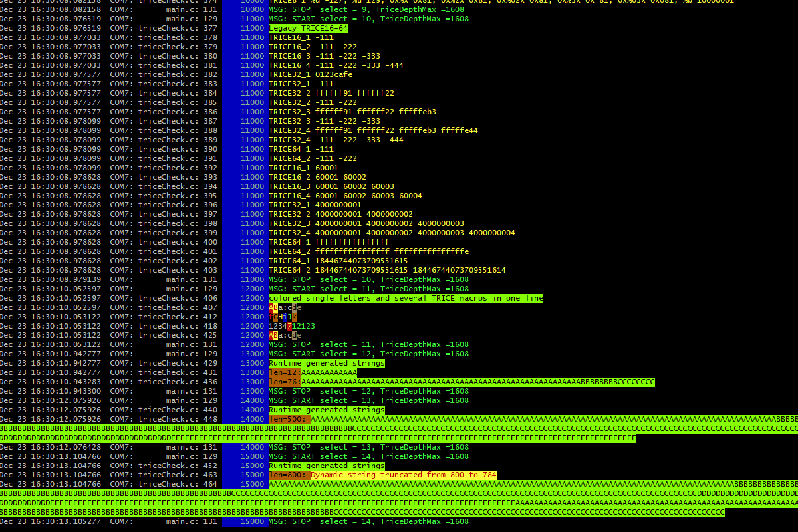Click "MSG: STOP select = 12" message

pyautogui.click(x=368, y=391)
